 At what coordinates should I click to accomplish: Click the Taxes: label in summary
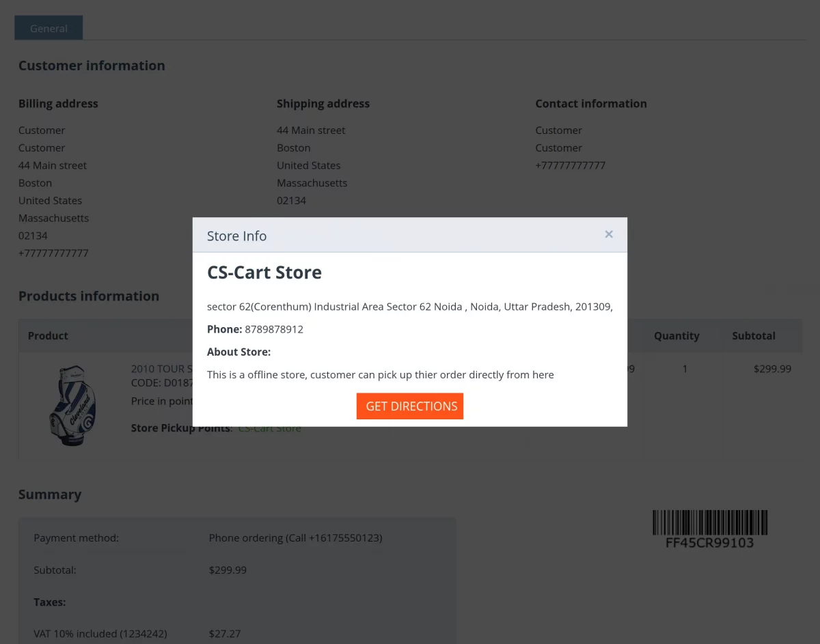(50, 602)
